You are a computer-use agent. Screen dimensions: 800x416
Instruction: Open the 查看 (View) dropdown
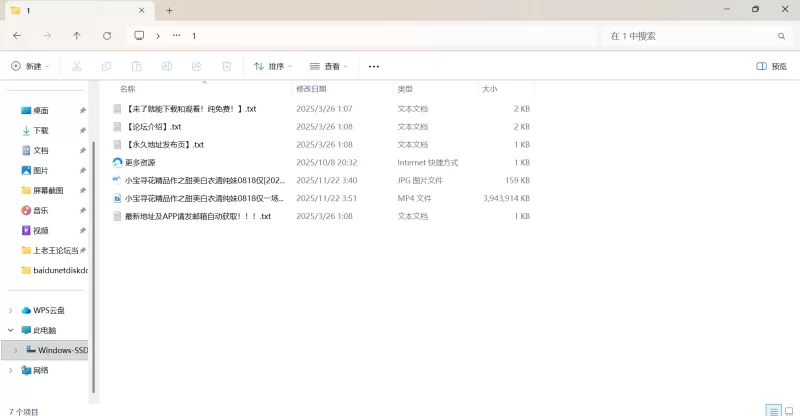pyautogui.click(x=329, y=66)
